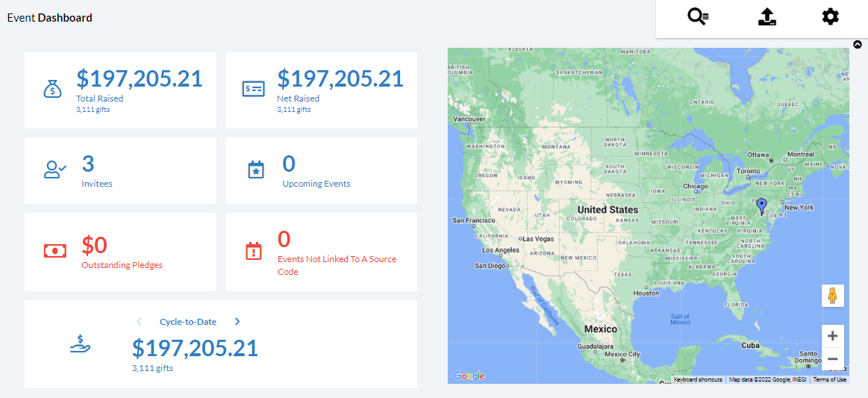
Task: Open the map Keyboard shortcuts
Action: pyautogui.click(x=698, y=380)
